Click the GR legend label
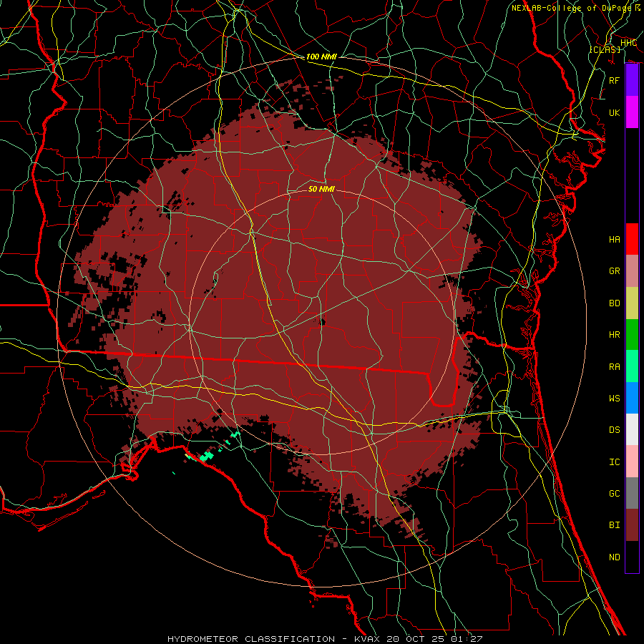 click(615, 271)
